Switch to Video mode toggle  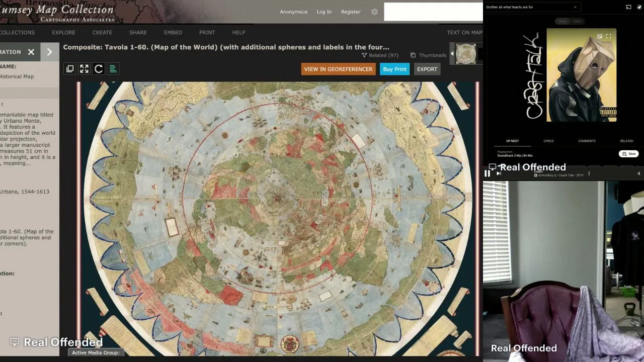click(577, 21)
